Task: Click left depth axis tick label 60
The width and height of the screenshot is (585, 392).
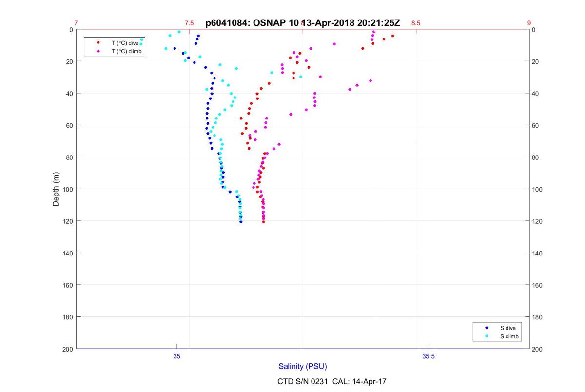Action: (70, 125)
